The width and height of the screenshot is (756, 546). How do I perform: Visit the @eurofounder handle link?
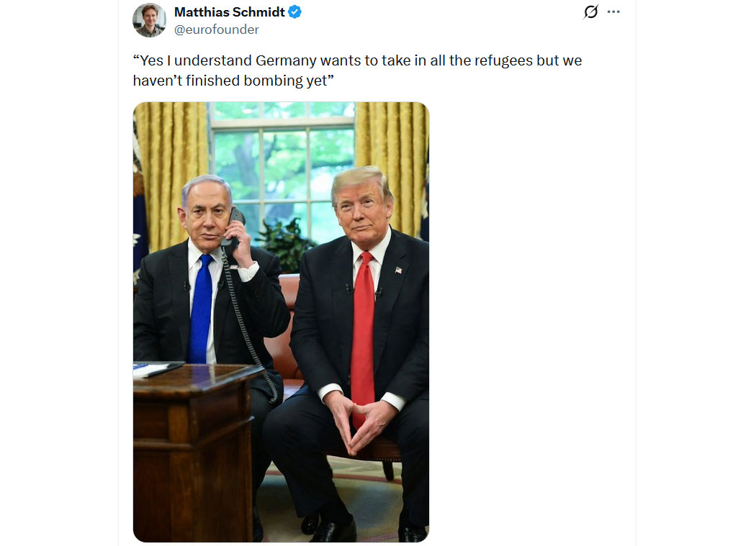[x=217, y=29]
